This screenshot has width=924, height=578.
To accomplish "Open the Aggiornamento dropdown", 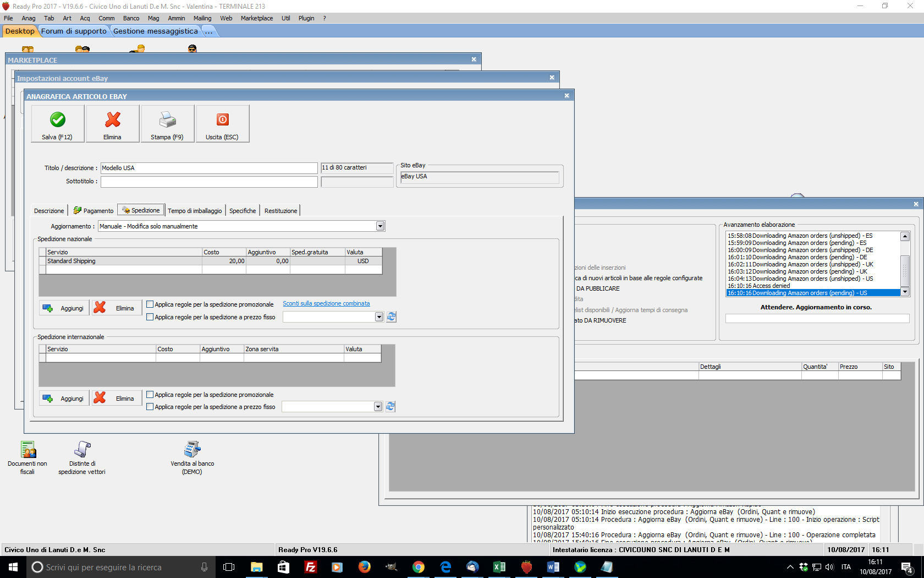I will [380, 226].
